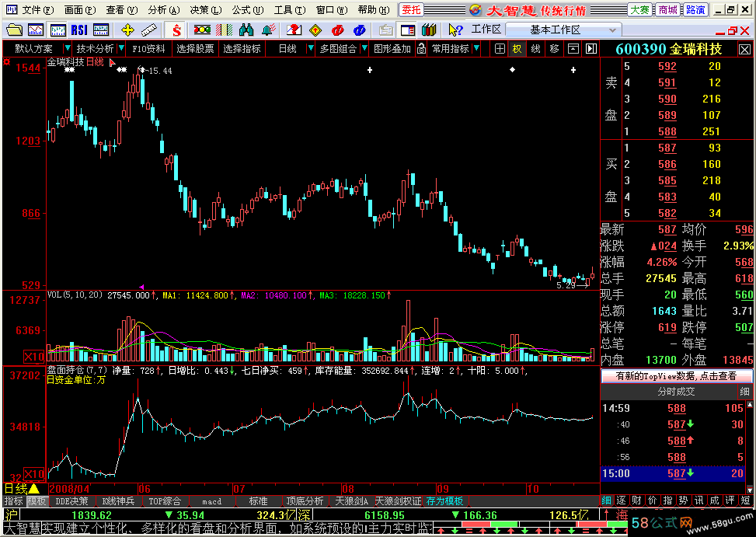Click the 存为模板 save template tab
The image size is (756, 537).
tap(444, 500)
